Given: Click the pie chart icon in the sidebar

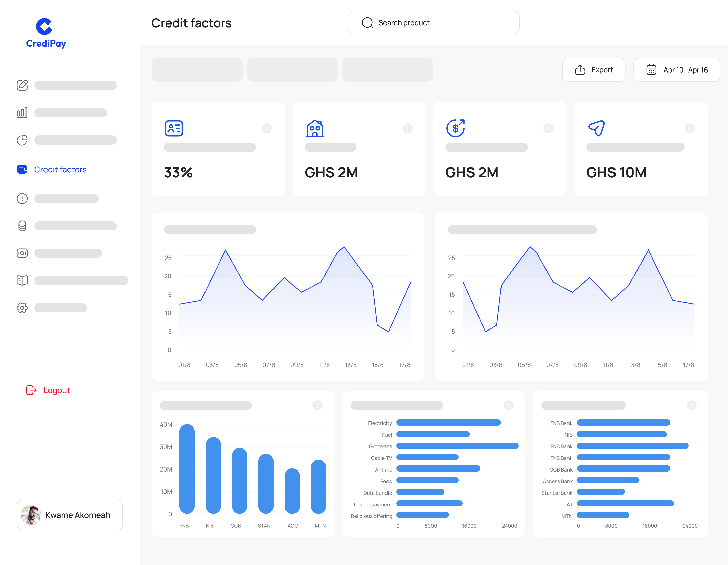Looking at the screenshot, I should 22,140.
